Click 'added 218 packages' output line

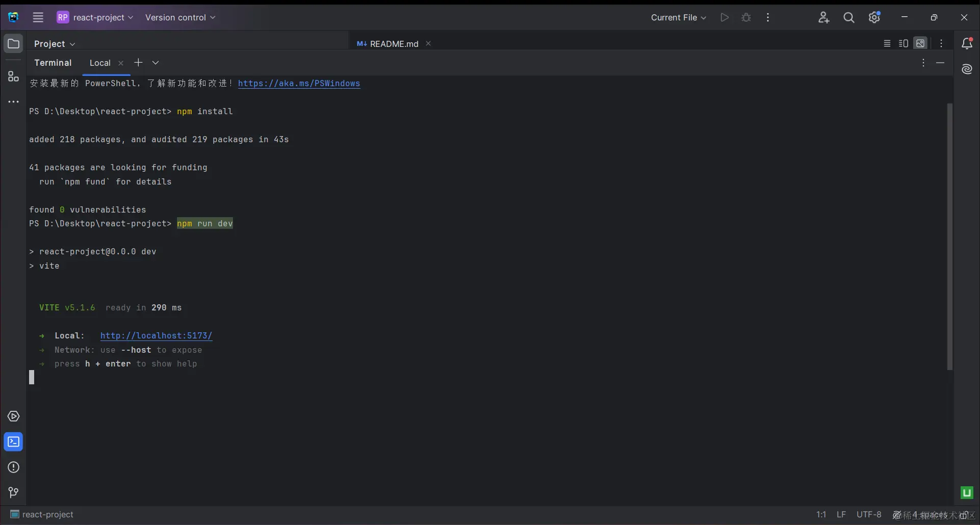pyautogui.click(x=159, y=140)
